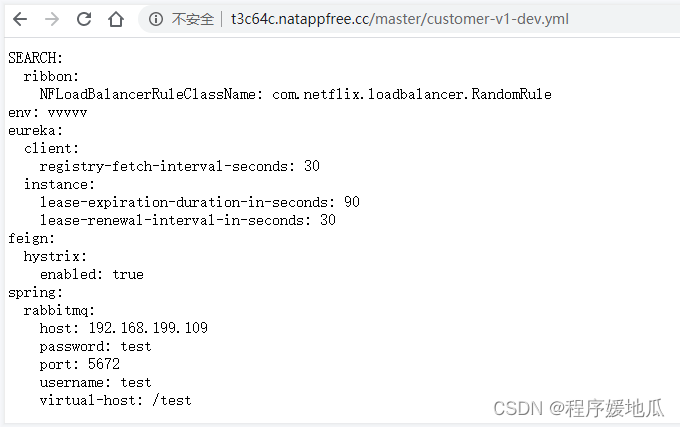Reload the current page
680x427 pixels.
pos(84,19)
